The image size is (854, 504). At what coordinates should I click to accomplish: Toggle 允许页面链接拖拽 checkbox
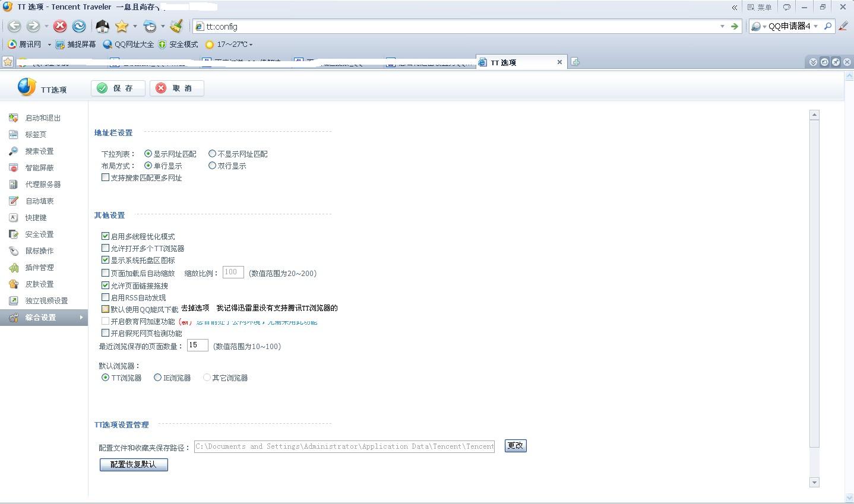(x=105, y=286)
